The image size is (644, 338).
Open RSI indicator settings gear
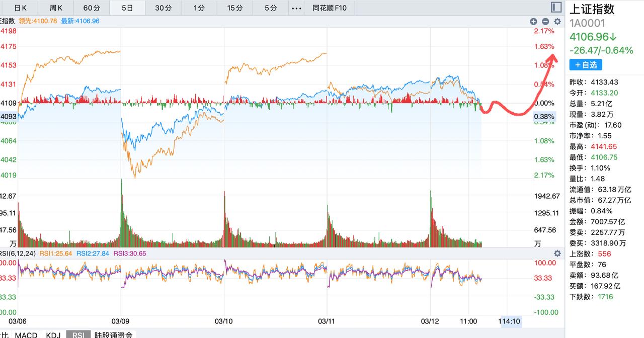point(557,253)
